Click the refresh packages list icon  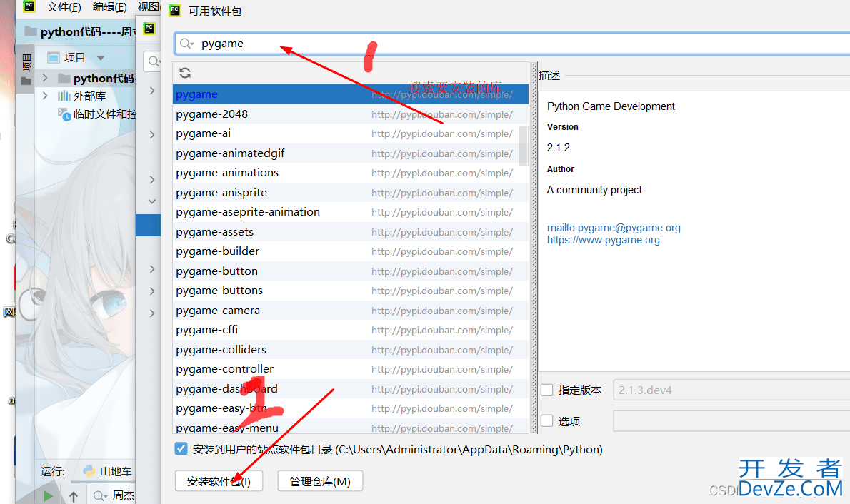[185, 73]
